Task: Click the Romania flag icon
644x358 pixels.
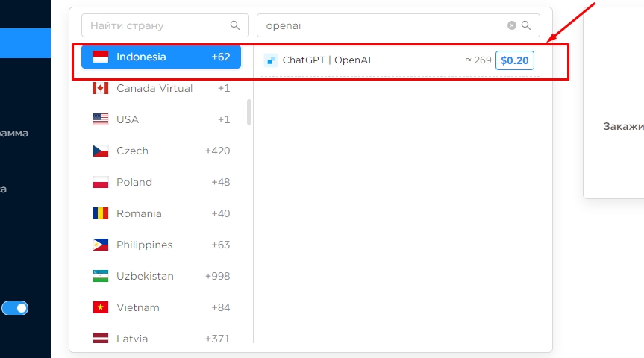Action: pos(100,213)
